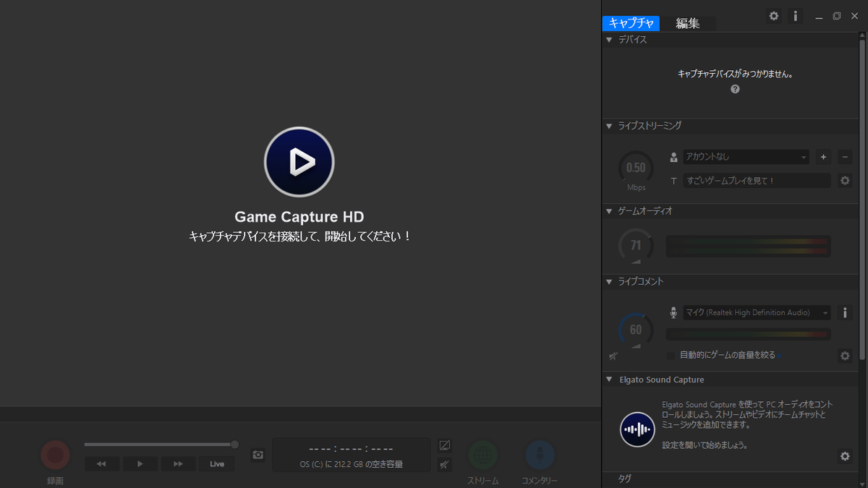The width and height of the screenshot is (868, 488).
Task: Open preferences gear in the top title bar
Action: coord(774,16)
